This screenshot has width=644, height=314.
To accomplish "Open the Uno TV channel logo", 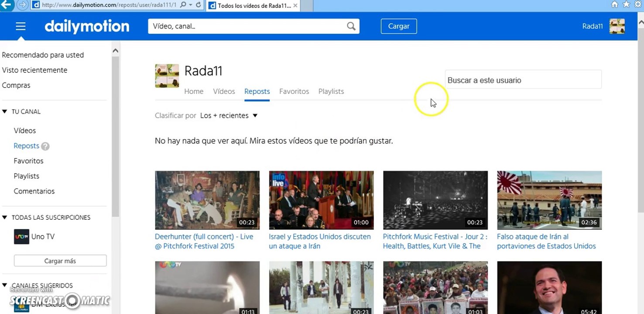I will [21, 237].
